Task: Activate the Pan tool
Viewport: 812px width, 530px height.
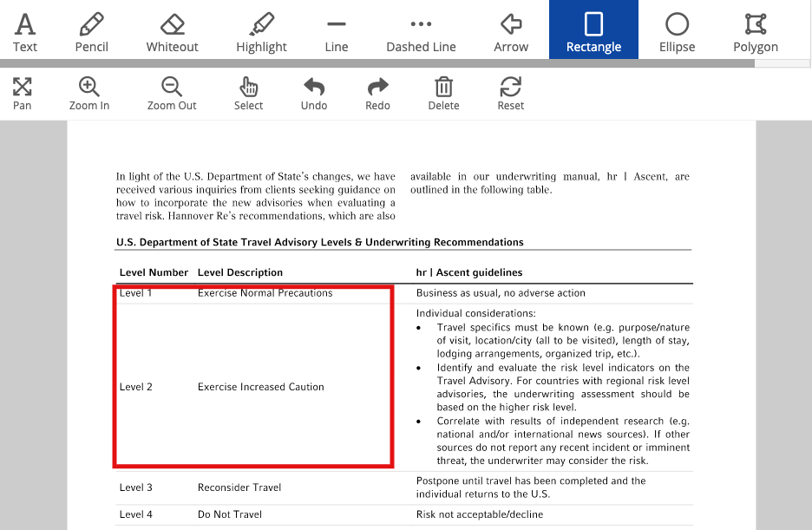Action: tap(21, 90)
